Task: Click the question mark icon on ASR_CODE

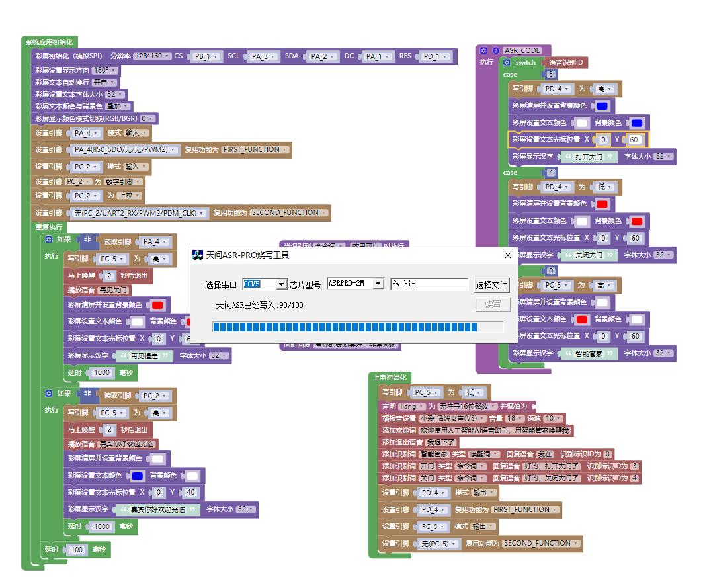Action: point(495,50)
